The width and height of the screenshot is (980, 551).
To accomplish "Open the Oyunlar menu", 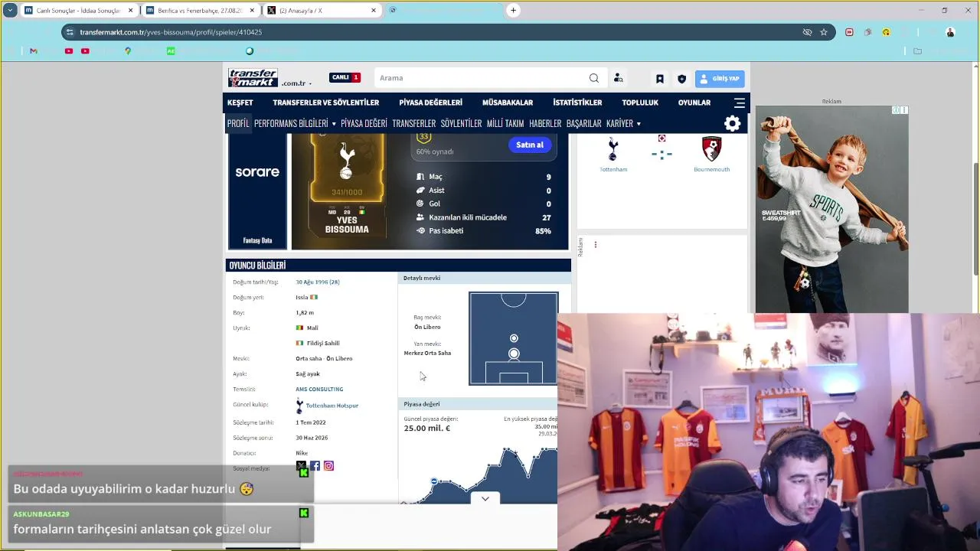I will coord(694,103).
